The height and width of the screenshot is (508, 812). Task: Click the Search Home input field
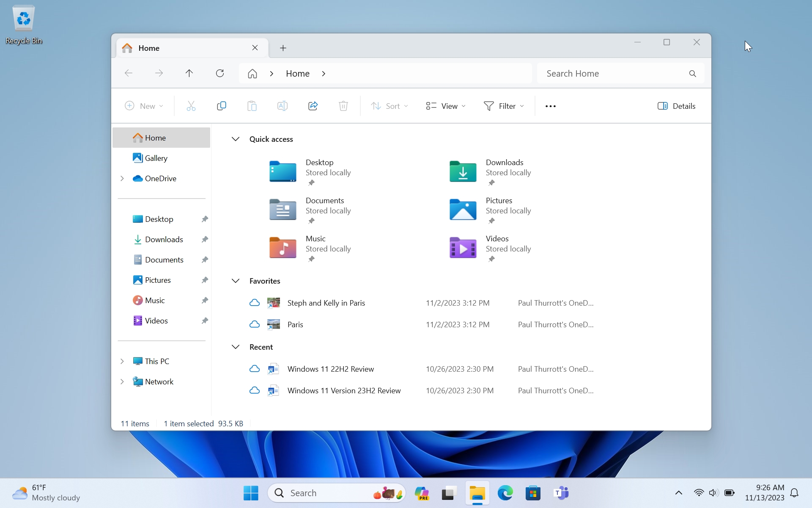click(x=613, y=74)
